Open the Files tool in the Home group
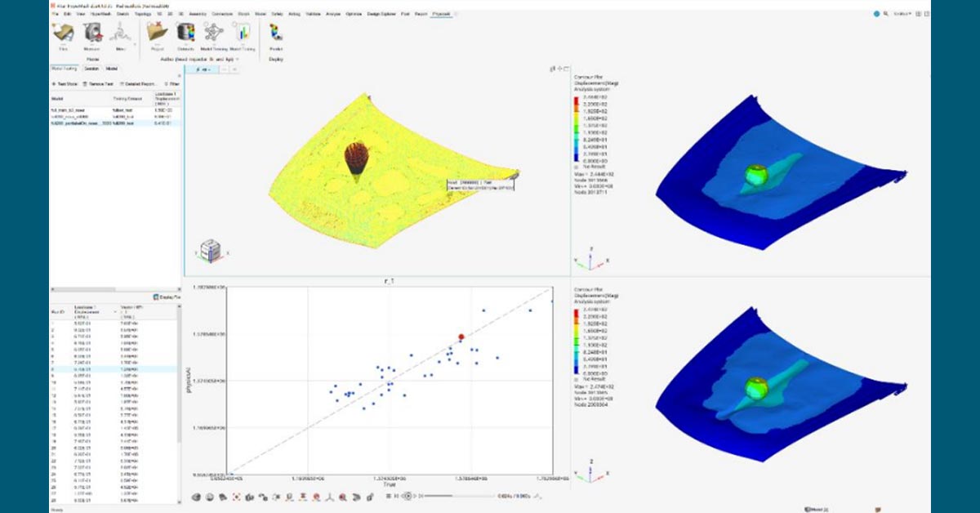 click(63, 34)
